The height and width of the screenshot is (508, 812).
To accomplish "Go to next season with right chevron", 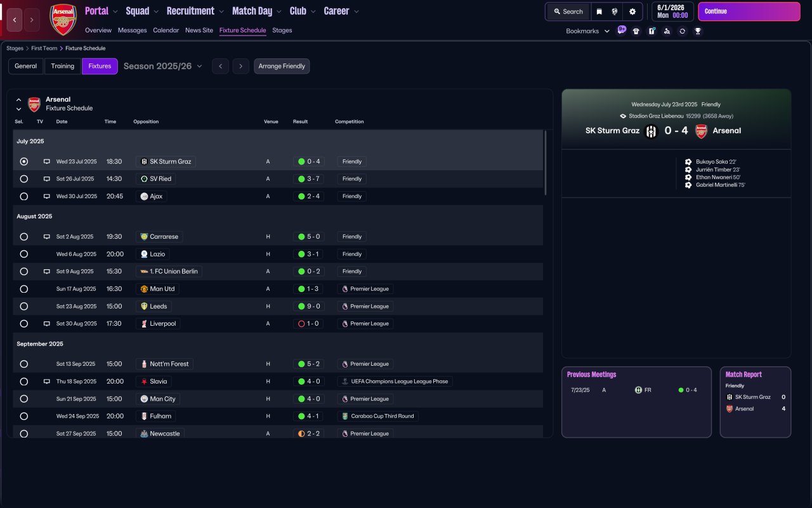I will click(240, 66).
